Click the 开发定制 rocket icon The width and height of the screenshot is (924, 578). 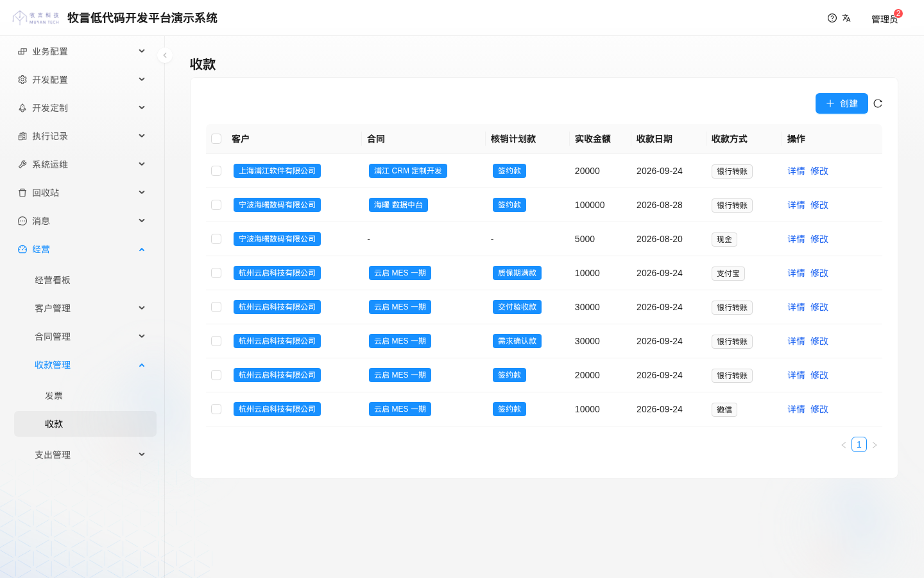[22, 108]
